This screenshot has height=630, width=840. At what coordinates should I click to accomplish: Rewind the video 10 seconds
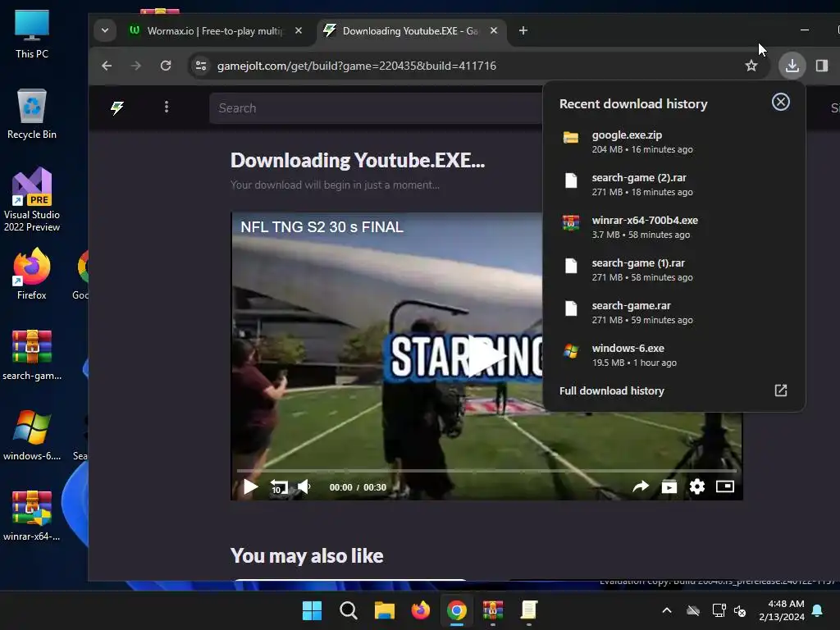click(279, 487)
